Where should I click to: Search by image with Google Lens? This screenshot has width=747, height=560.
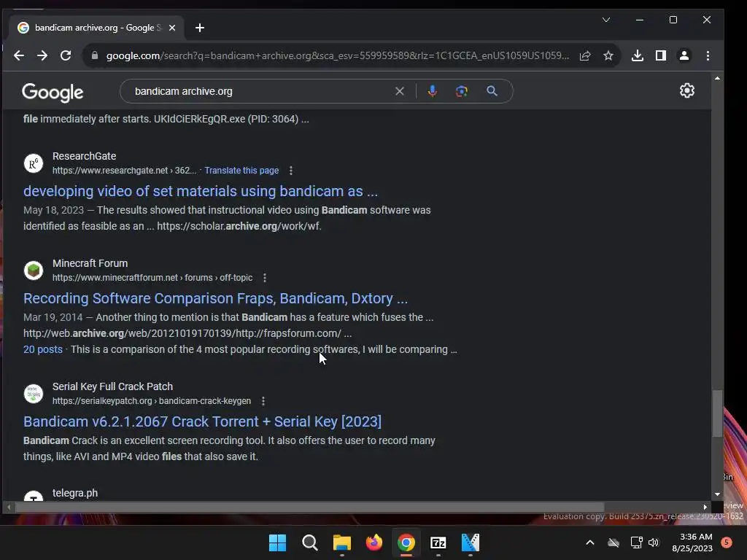pos(462,91)
